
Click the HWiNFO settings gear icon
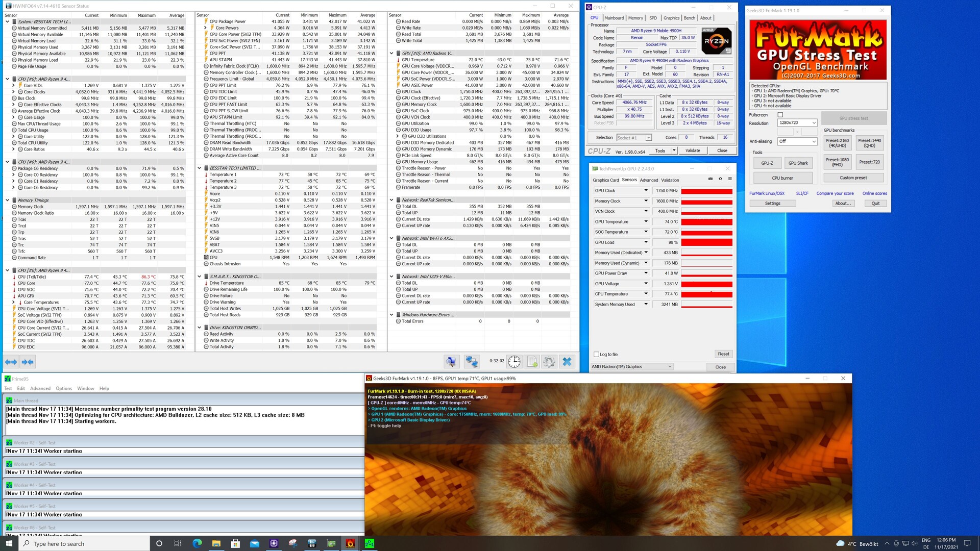click(549, 362)
